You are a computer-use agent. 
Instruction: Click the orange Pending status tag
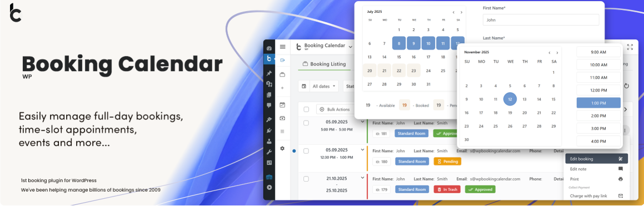pyautogui.click(x=447, y=161)
